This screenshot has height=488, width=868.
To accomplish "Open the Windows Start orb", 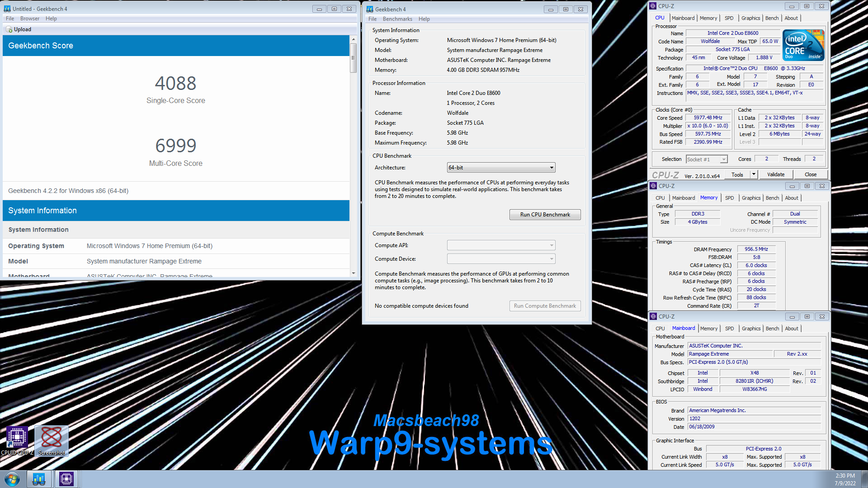I will pos(12,479).
